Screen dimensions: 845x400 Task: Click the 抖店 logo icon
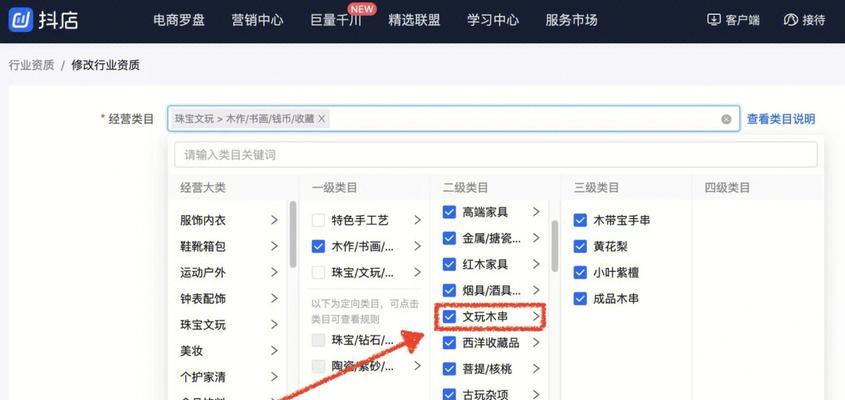point(20,20)
